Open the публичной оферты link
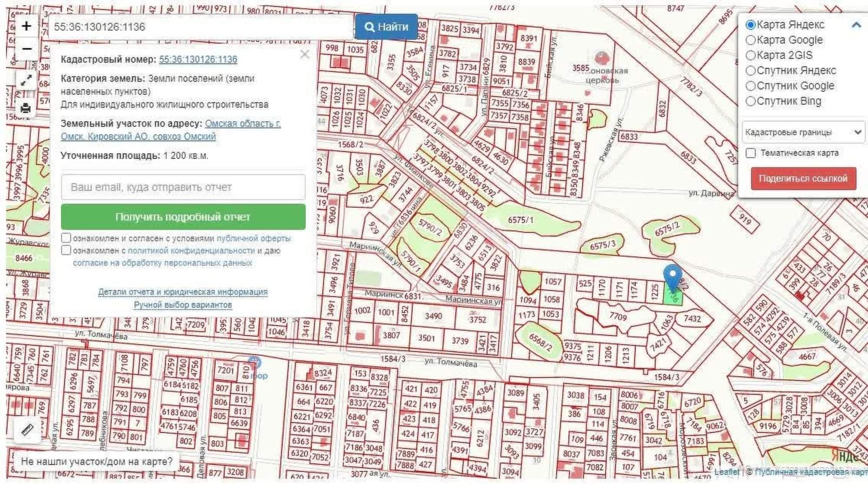This screenshot has width=868, height=484. [253, 239]
